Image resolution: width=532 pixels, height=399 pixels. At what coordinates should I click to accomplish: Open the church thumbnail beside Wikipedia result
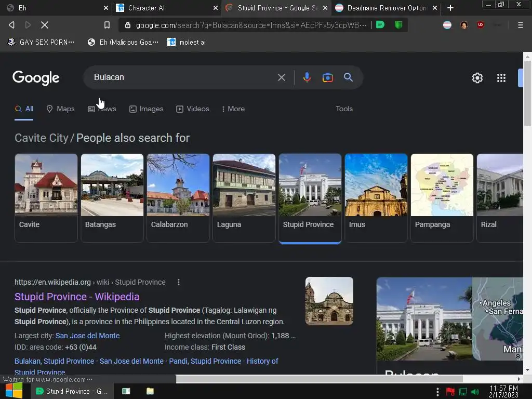pos(329,301)
